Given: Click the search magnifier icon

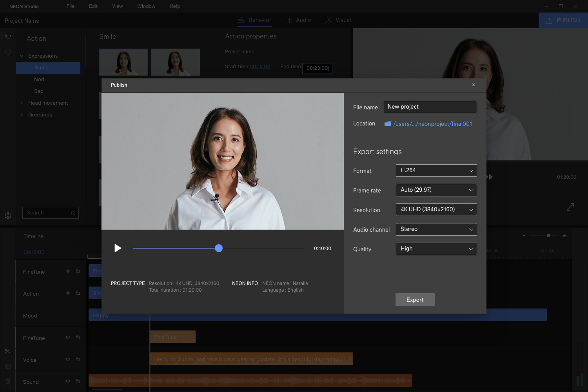Looking at the screenshot, I should pyautogui.click(x=73, y=213).
